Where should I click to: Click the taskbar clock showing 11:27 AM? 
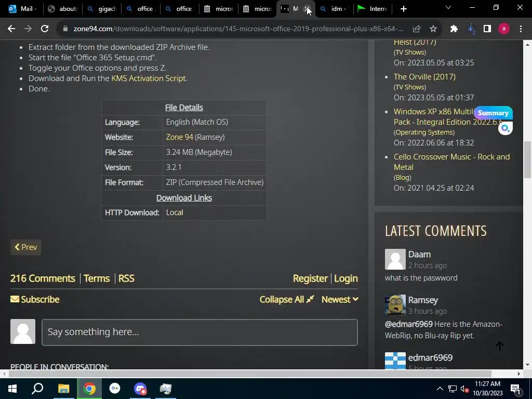(x=487, y=389)
